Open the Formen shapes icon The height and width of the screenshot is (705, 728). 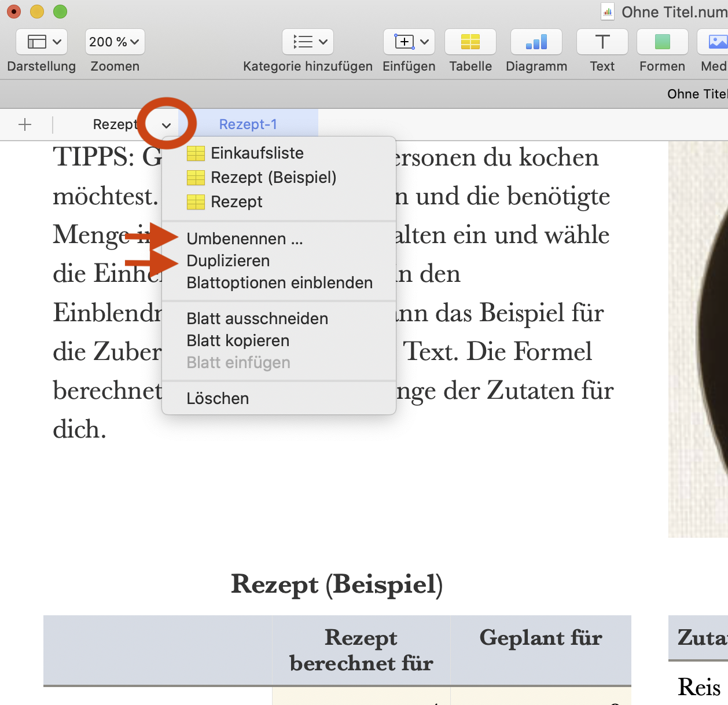pyautogui.click(x=662, y=42)
